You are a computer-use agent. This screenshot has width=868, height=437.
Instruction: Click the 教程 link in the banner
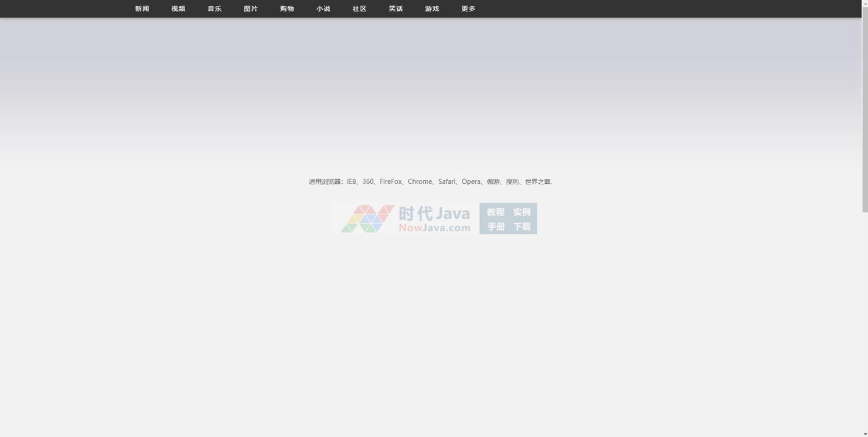(495, 212)
